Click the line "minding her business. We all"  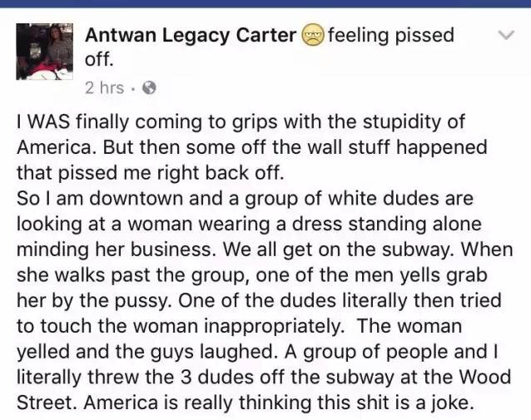point(265,250)
